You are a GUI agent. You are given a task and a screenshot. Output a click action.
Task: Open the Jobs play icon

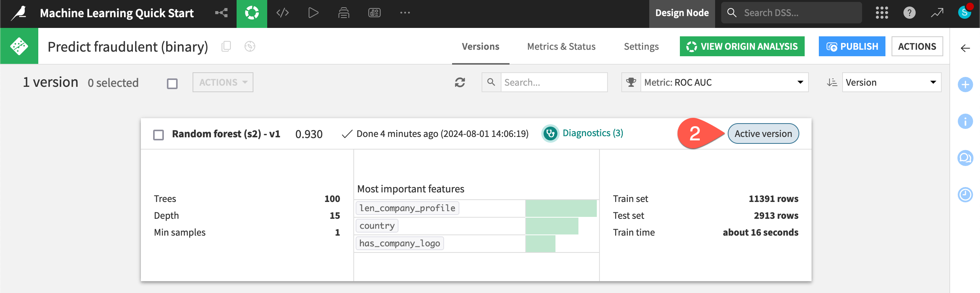click(x=313, y=13)
